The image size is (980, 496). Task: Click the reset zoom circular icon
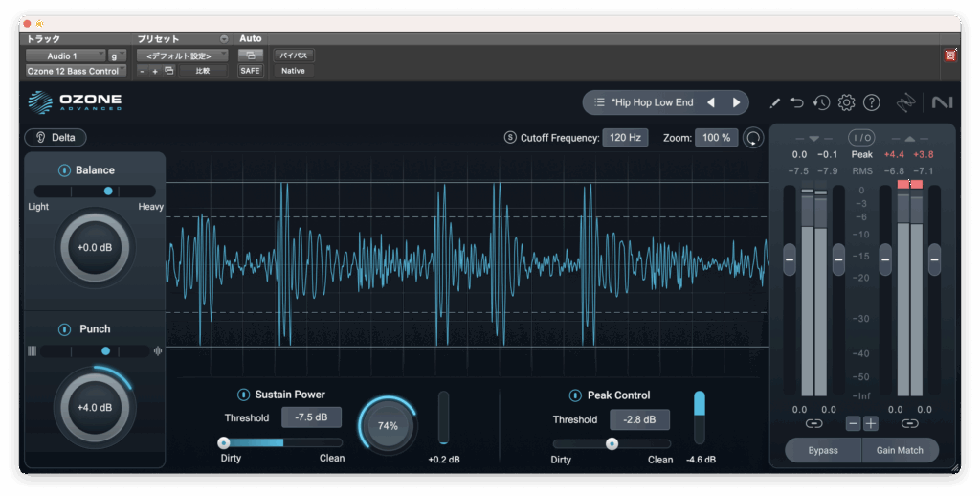point(754,138)
